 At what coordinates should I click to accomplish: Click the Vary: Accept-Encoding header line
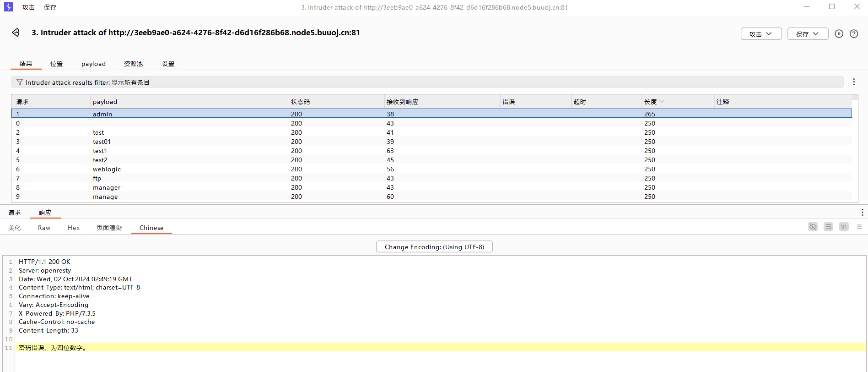point(54,305)
